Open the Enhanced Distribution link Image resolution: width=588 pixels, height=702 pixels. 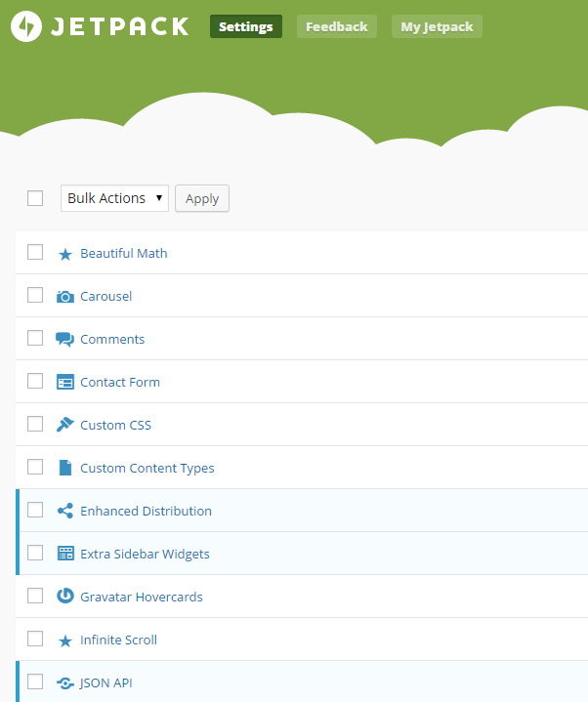click(146, 512)
